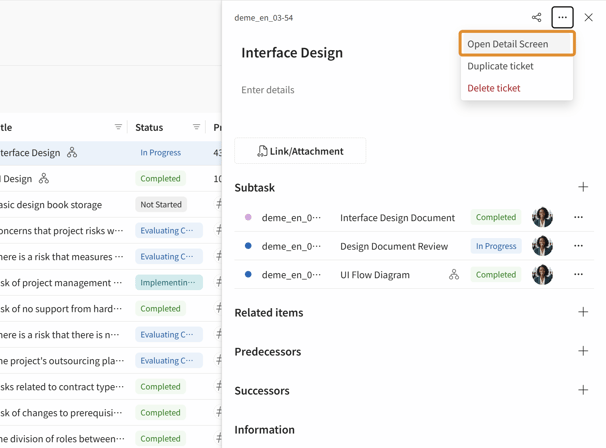Open Completed status of contract type risks row
606x448 pixels.
coord(160,387)
